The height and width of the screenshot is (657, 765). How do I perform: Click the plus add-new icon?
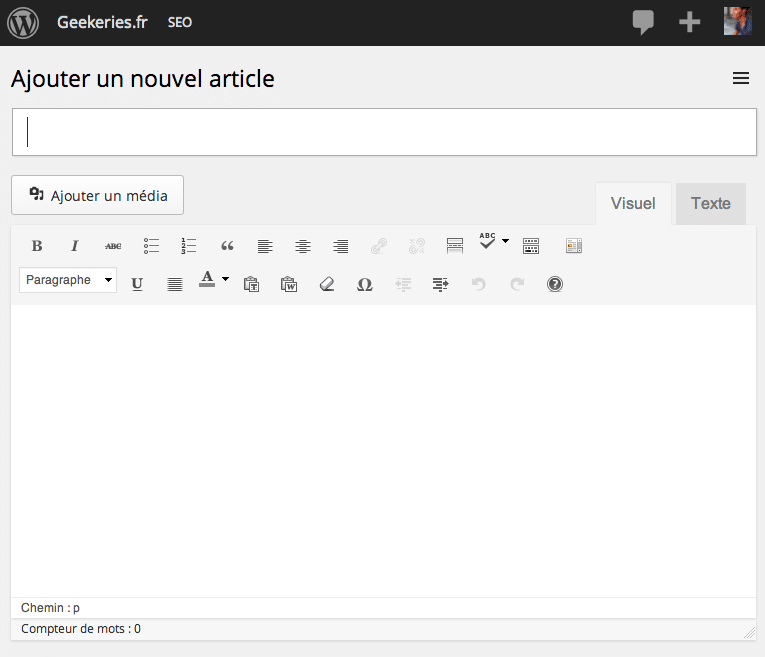689,22
